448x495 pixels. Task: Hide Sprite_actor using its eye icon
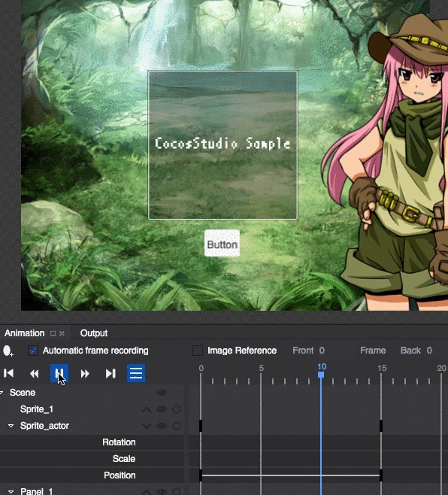162,426
